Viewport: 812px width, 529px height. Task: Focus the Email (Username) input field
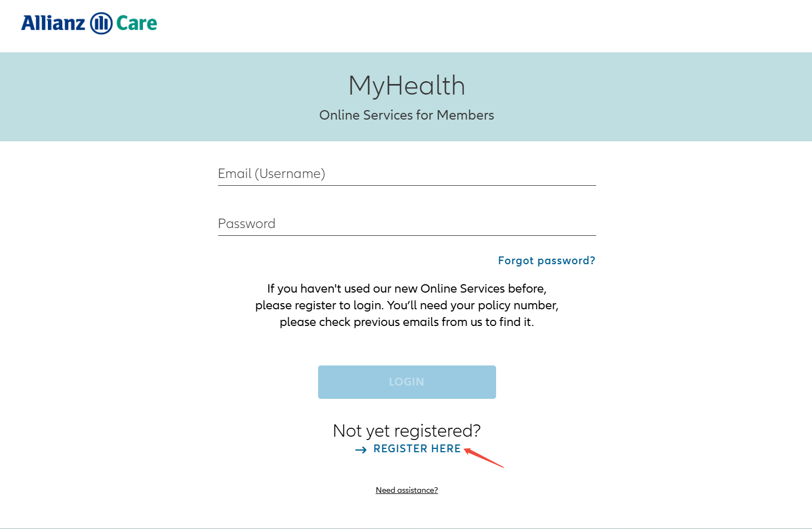(x=407, y=174)
